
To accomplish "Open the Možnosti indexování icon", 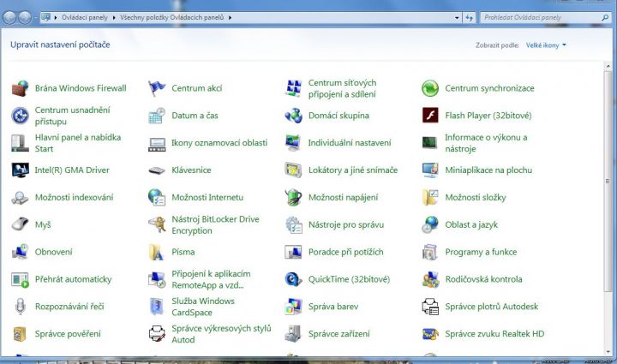I will point(20,197).
